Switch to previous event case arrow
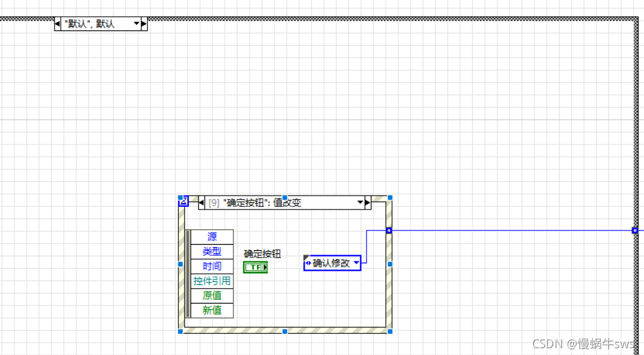Image resolution: width=644 pixels, height=355 pixels. 201,203
